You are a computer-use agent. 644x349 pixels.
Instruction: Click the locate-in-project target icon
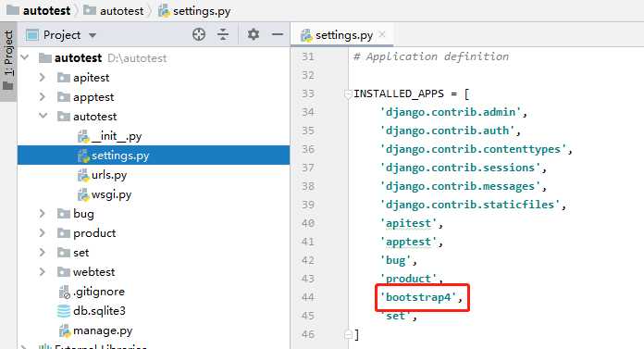tap(199, 34)
